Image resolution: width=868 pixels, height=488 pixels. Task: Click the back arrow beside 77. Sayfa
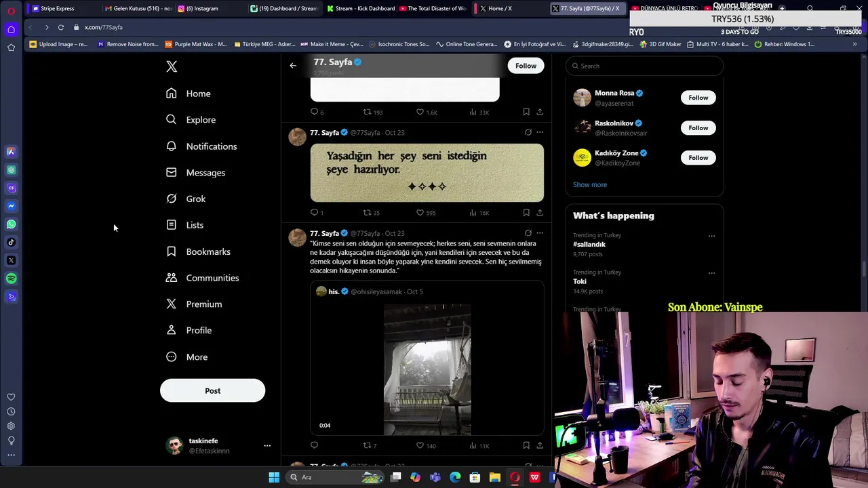[293, 66]
